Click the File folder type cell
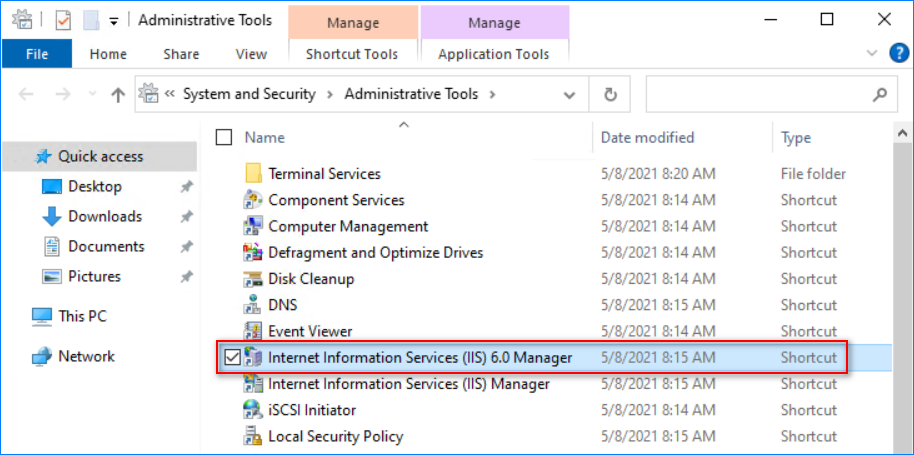Image resolution: width=914 pixels, height=455 pixels. pyautogui.click(x=813, y=174)
